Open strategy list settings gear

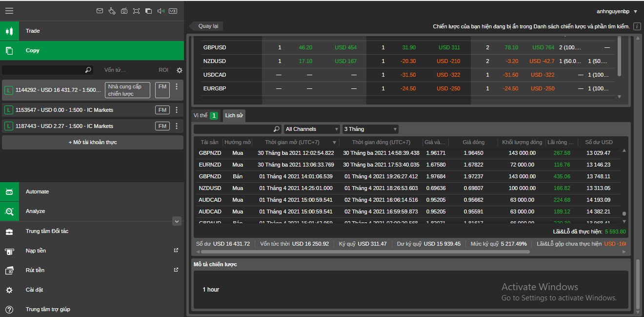pyautogui.click(x=179, y=70)
